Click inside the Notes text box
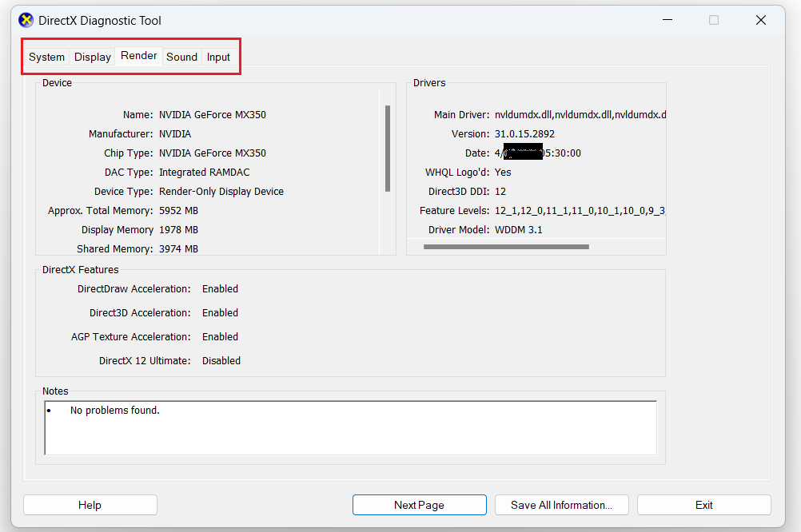The image size is (801, 532). point(351,428)
